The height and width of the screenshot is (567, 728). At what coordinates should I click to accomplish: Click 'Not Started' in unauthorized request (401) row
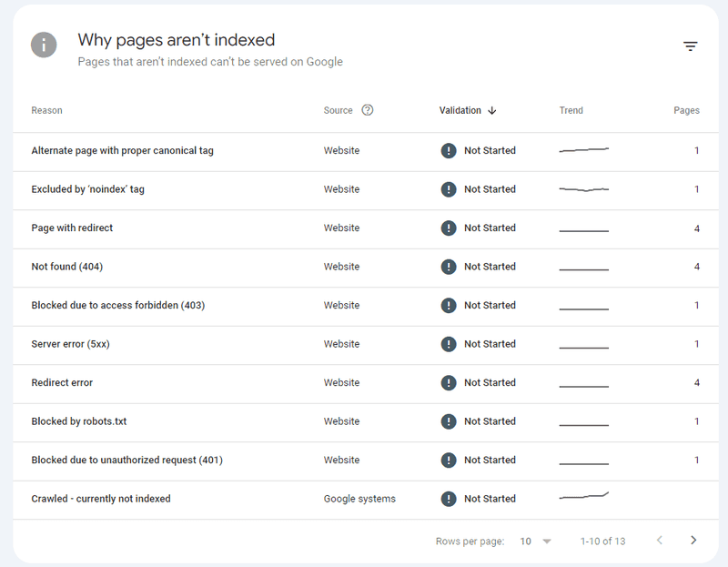(490, 460)
